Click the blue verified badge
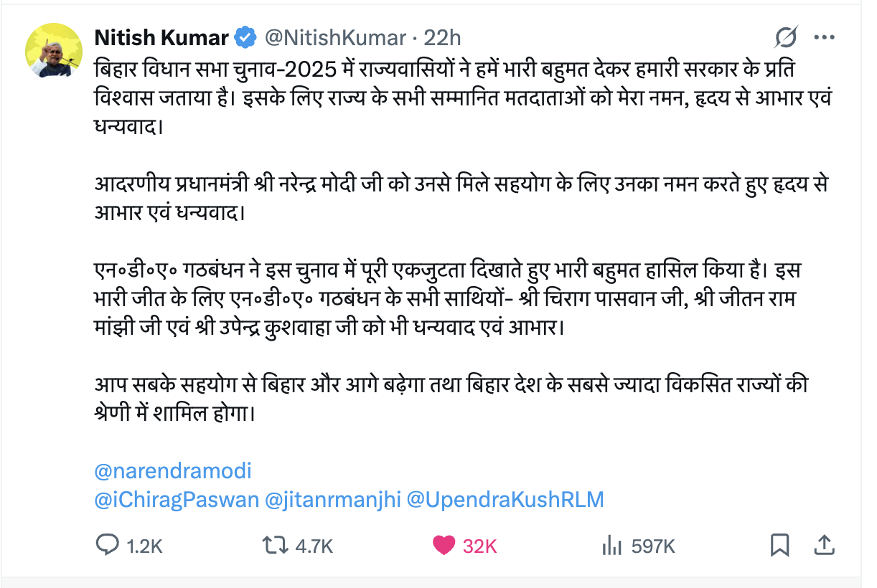 tap(246, 37)
